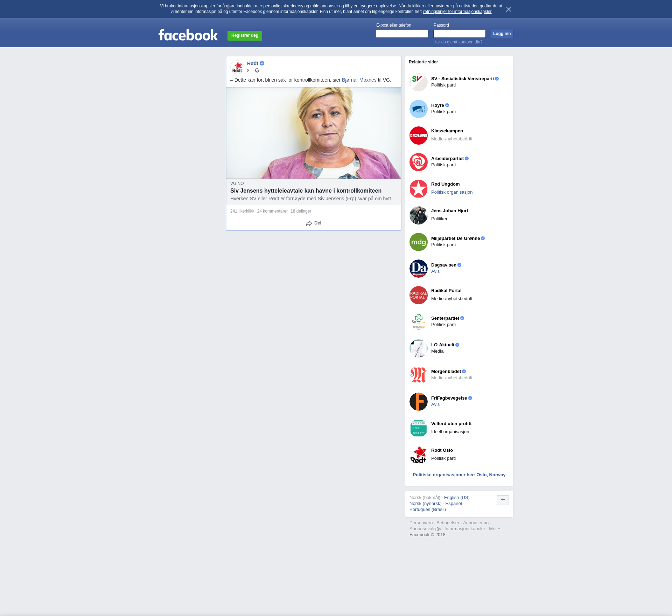The width and height of the screenshot is (672, 616).
Task: Open the Siv Jensens hytteleieavtale article headline
Action: (306, 191)
